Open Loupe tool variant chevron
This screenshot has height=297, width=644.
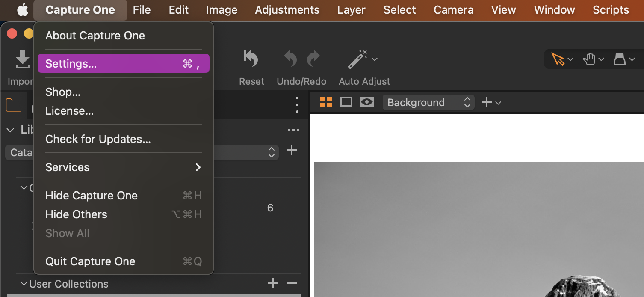(631, 59)
